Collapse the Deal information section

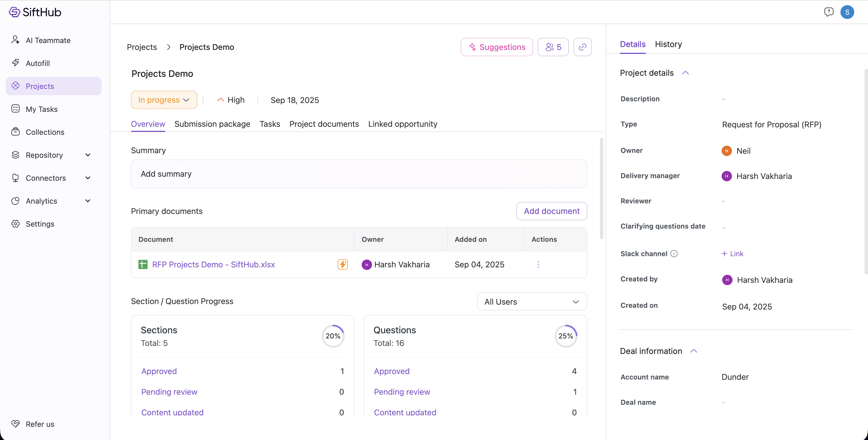[693, 351]
